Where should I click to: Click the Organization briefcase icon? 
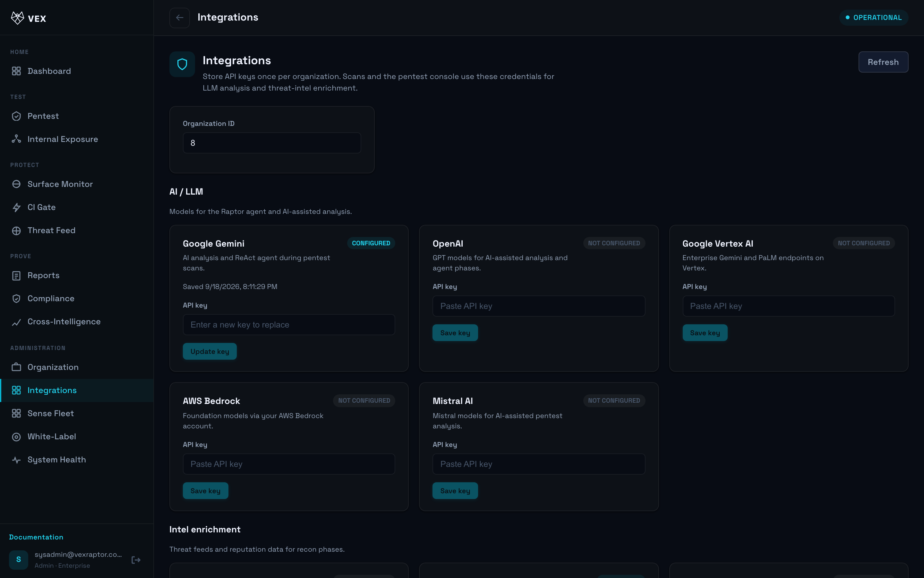[x=16, y=367]
